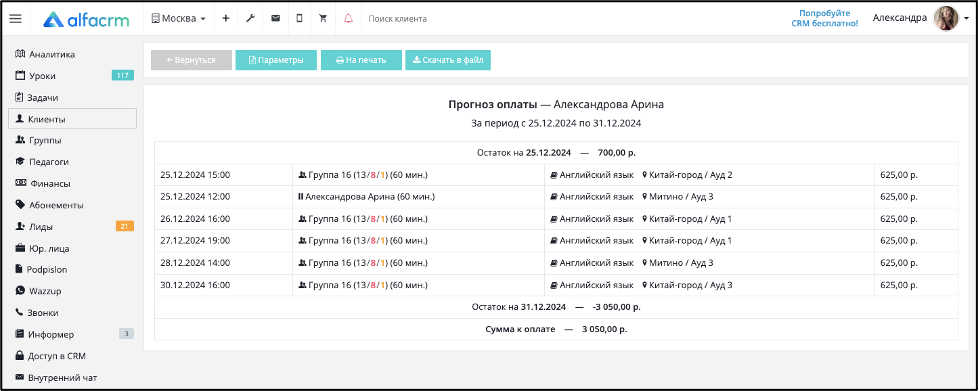Open the Параметры button

pyautogui.click(x=276, y=60)
